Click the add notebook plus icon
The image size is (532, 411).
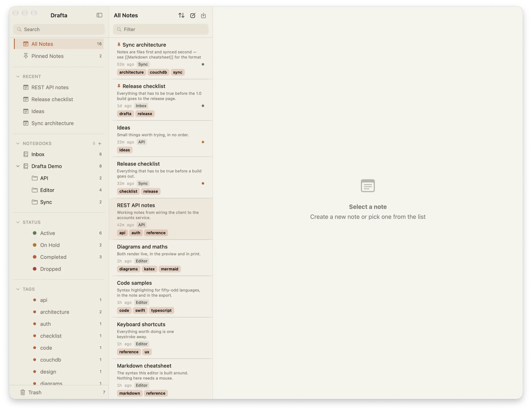coord(100,143)
